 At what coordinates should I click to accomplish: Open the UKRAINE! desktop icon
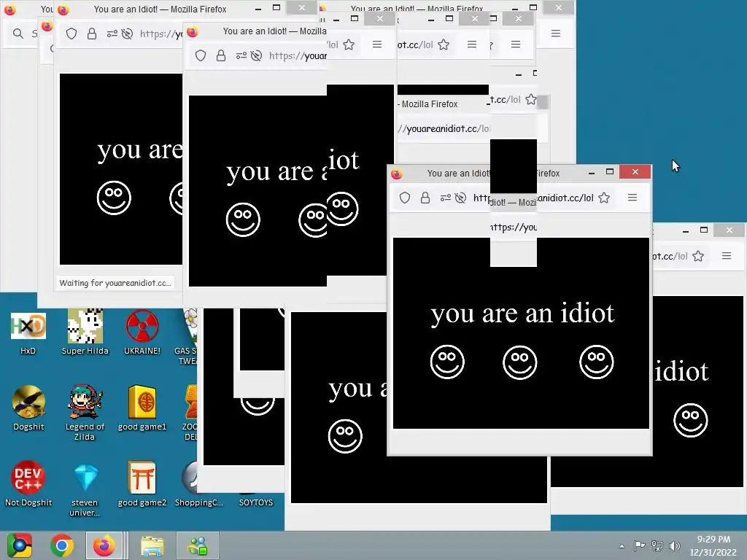142,332
